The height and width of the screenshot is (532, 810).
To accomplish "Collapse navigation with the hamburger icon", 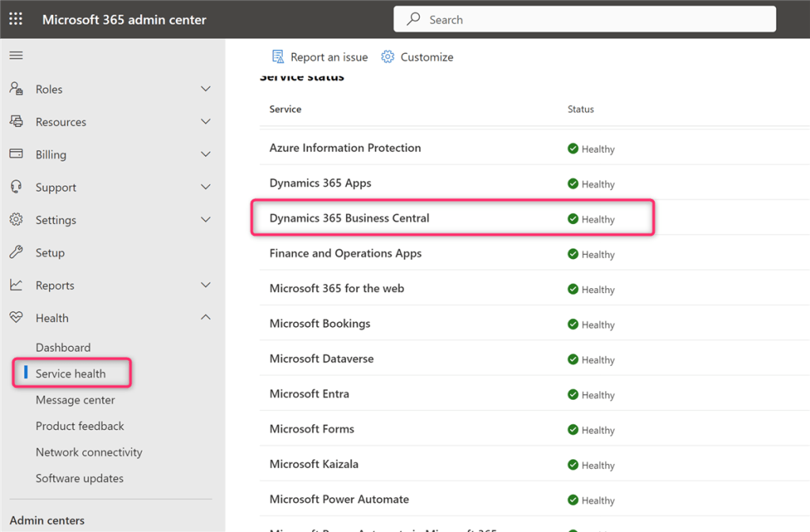I will 16,55.
